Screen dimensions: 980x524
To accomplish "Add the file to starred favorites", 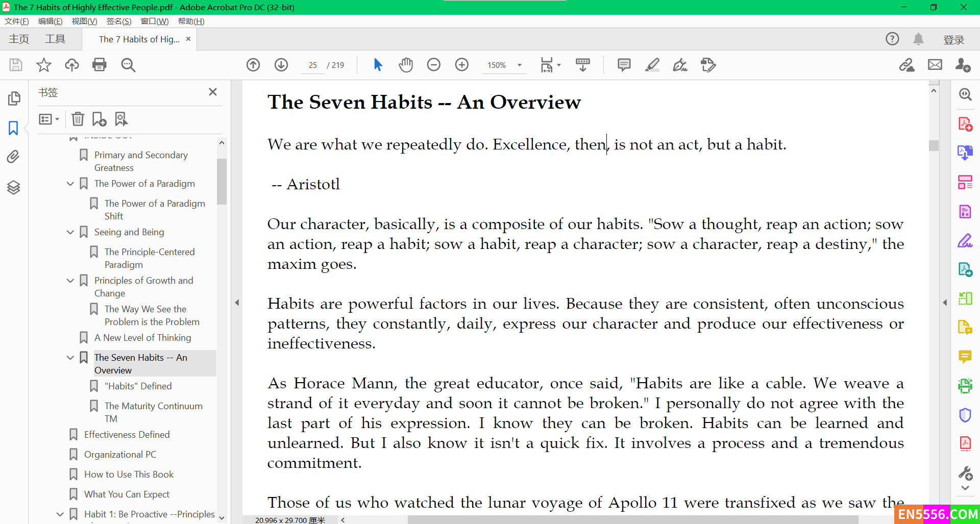I will tap(44, 65).
